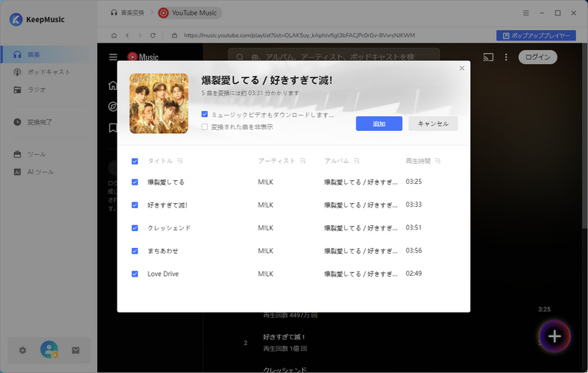The height and width of the screenshot is (373, 588).
Task: Open the KeepMusic hamburger menu icon
Action: pos(526,13)
